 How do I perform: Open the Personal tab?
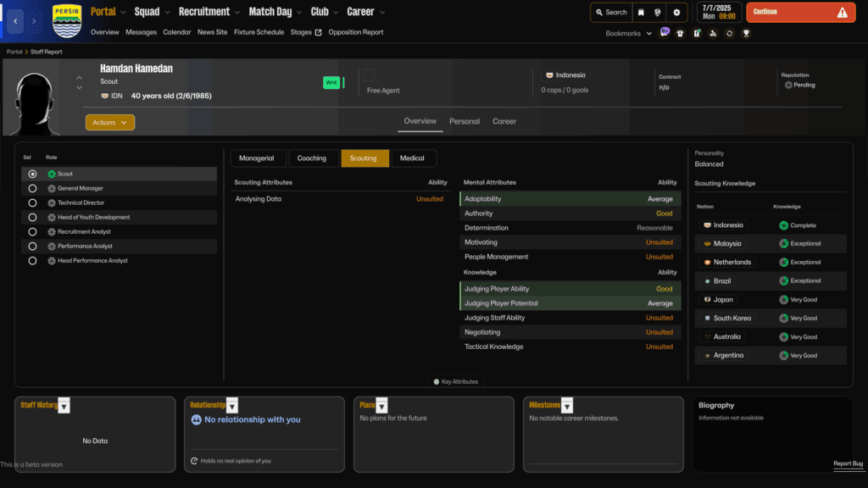(465, 121)
